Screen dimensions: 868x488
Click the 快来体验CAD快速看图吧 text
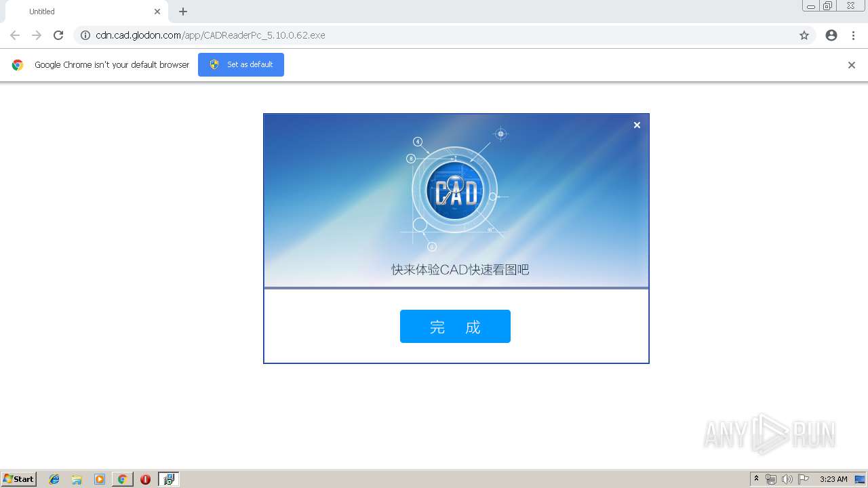coord(460,269)
